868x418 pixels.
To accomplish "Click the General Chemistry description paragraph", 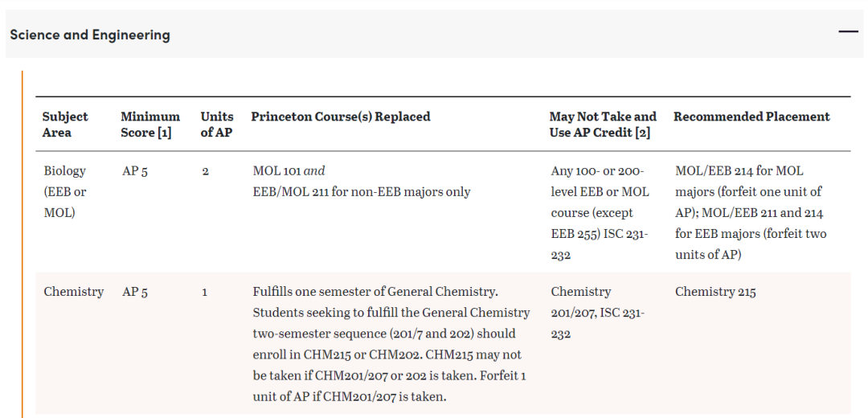I will [391, 344].
